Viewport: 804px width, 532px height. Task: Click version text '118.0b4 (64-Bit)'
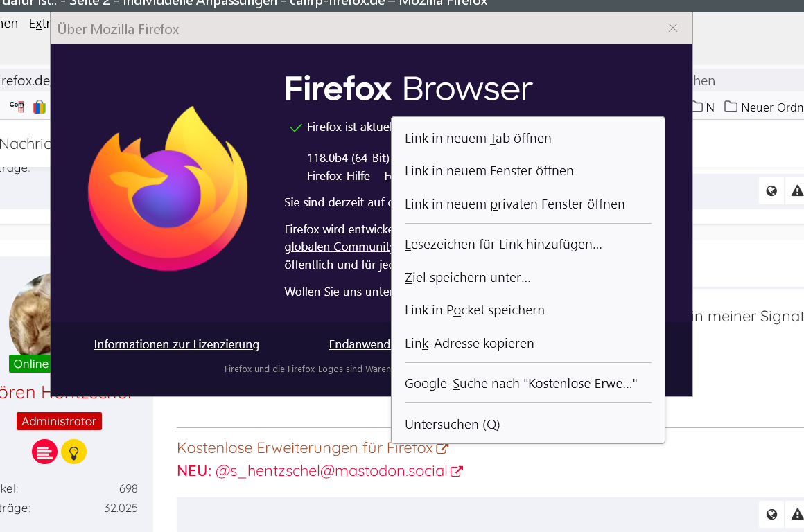[x=348, y=159]
